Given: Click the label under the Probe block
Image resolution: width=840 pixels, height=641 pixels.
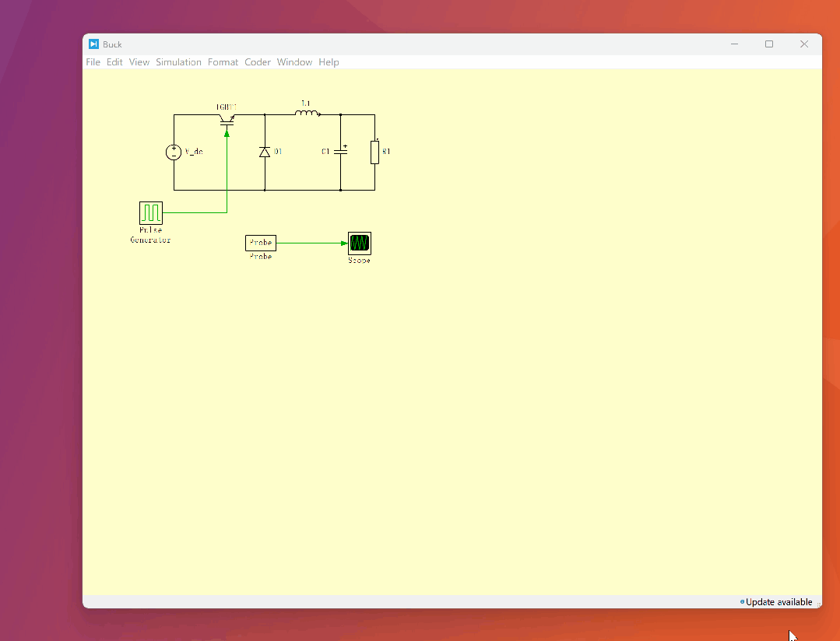Looking at the screenshot, I should pyautogui.click(x=261, y=257).
